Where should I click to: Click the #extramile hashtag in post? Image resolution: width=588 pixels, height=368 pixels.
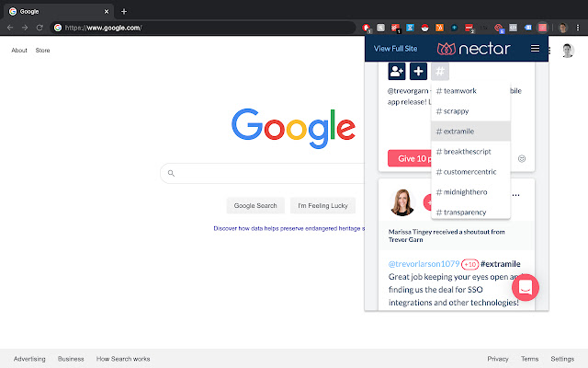[500, 264]
